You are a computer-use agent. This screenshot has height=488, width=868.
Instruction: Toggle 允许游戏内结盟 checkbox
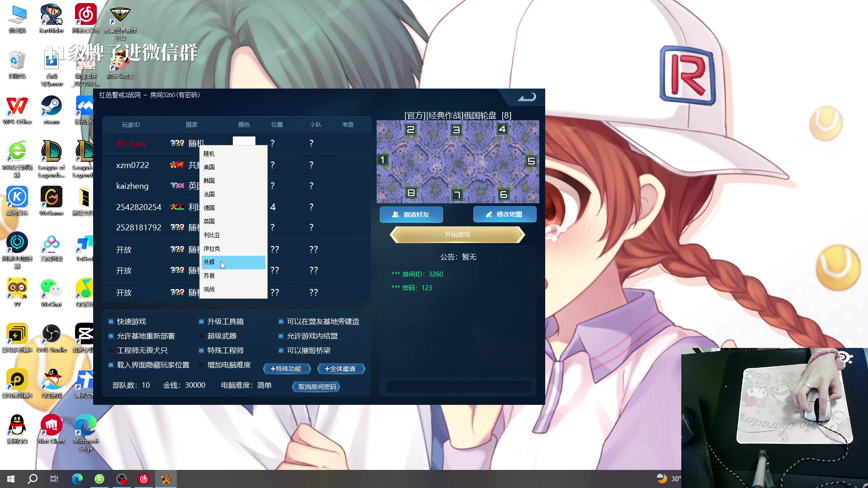[x=281, y=336]
